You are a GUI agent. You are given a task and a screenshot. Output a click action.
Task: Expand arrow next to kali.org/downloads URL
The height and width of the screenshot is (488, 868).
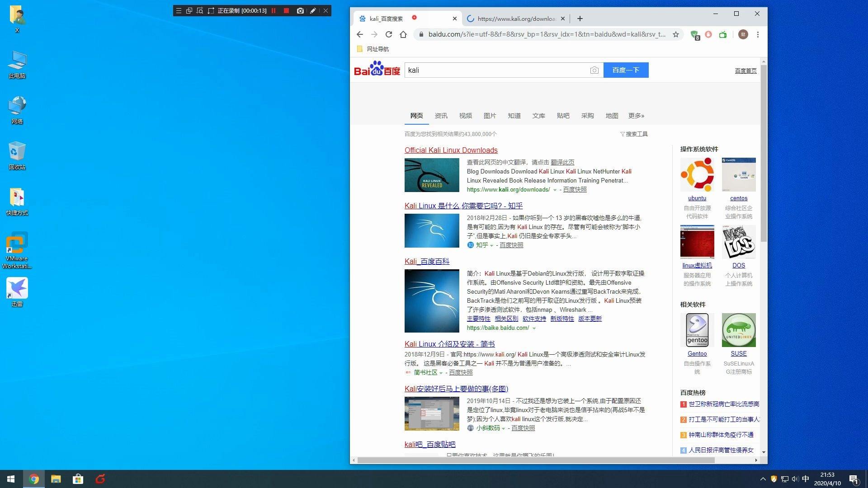pyautogui.click(x=555, y=190)
